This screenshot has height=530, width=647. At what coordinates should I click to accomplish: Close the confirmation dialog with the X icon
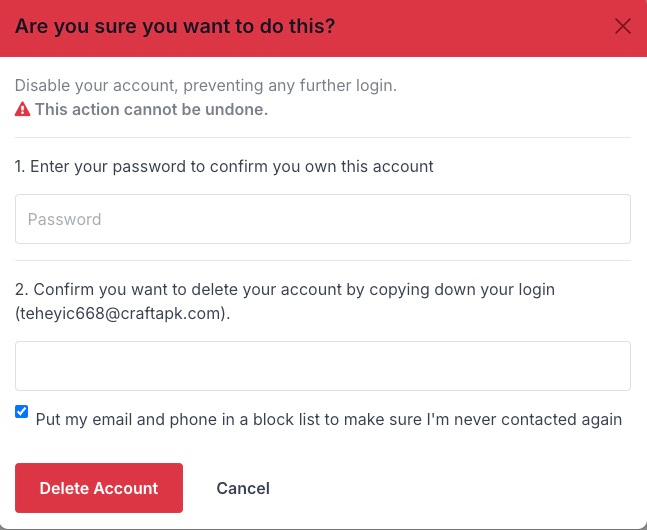(622, 26)
